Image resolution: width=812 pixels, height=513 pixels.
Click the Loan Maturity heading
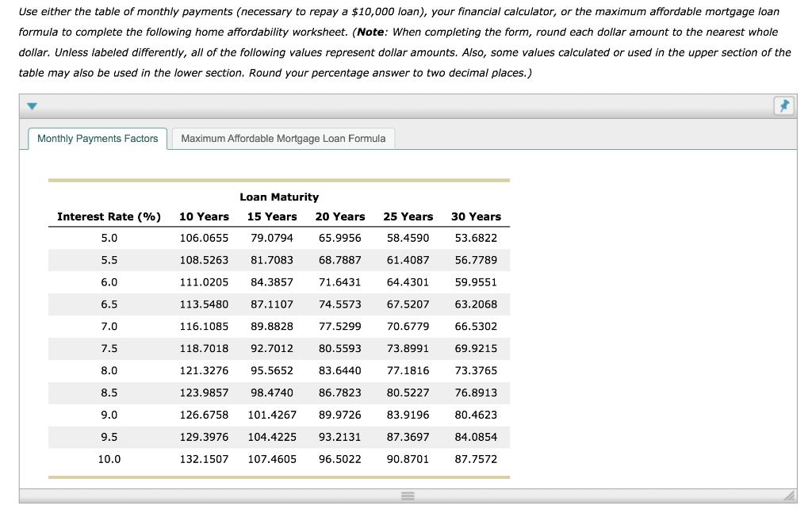pyautogui.click(x=279, y=197)
